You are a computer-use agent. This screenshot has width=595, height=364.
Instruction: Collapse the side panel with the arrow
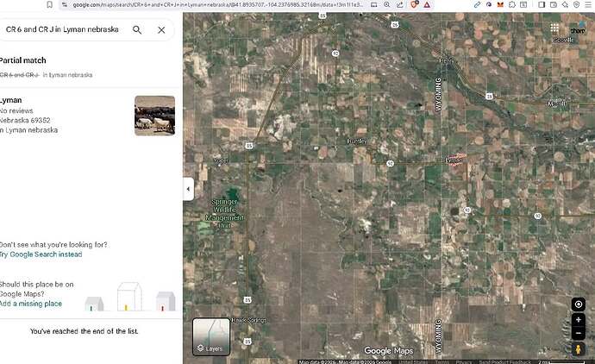(188, 189)
